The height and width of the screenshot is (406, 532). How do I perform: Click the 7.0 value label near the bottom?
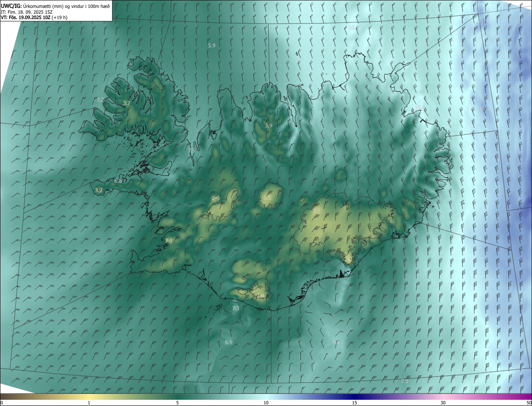(x=404, y=382)
